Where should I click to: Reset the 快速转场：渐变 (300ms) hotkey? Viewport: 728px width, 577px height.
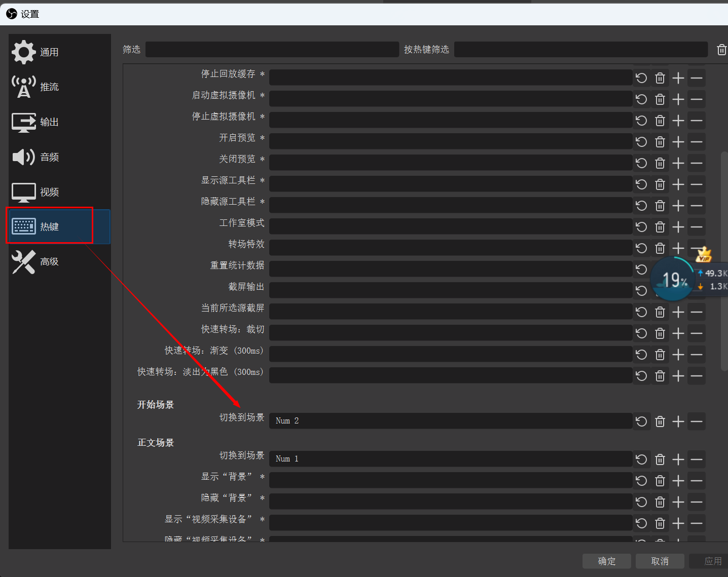coord(641,355)
